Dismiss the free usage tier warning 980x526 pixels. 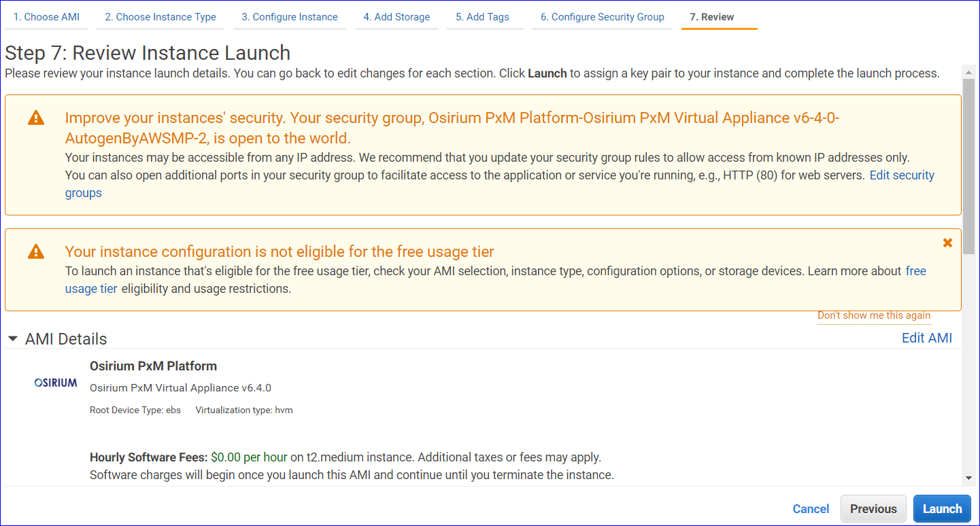click(947, 243)
